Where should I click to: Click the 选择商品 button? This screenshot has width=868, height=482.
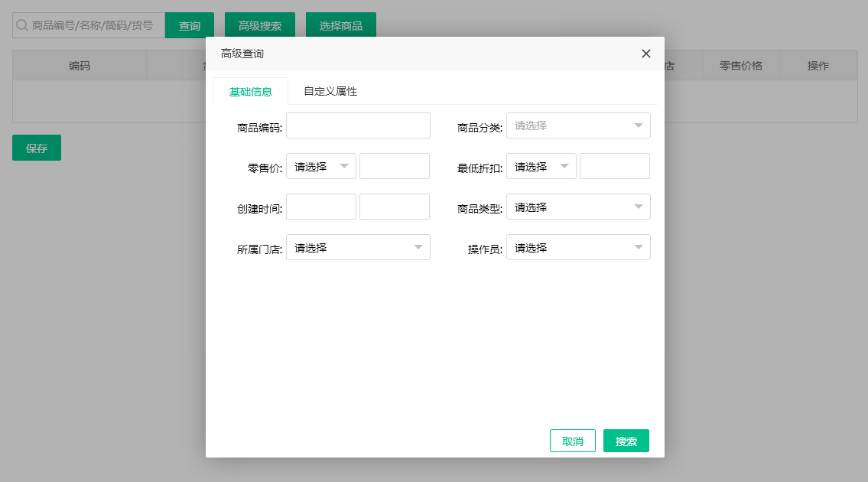tap(340, 24)
